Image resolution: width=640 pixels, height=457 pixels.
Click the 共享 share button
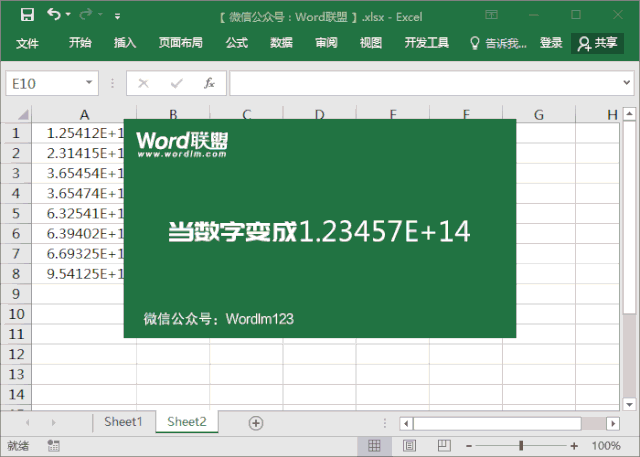click(x=597, y=43)
